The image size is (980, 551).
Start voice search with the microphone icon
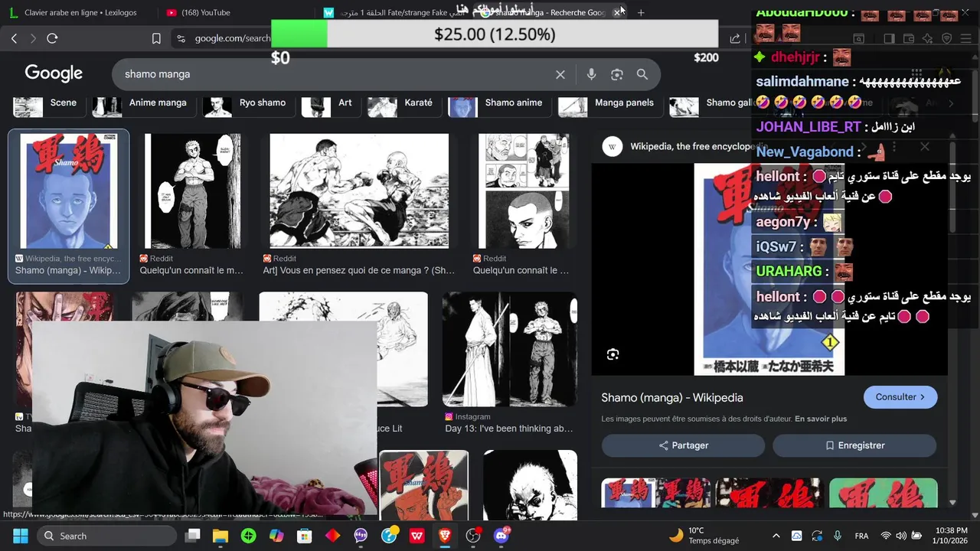click(x=591, y=74)
